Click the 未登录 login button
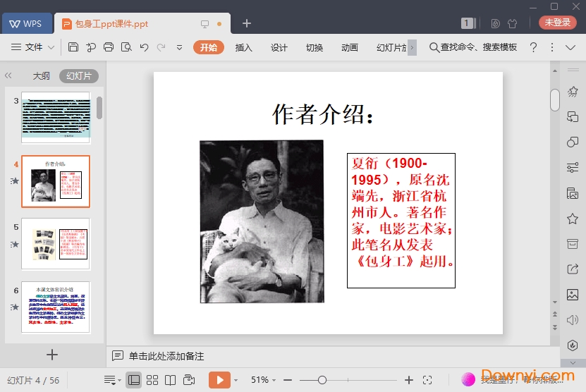The width and height of the screenshot is (586, 392). [557, 23]
